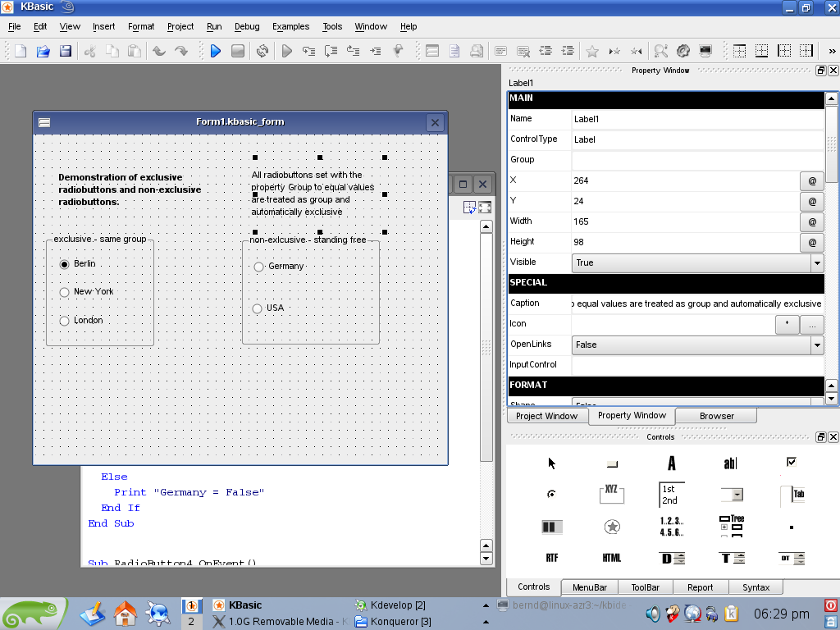Click the '...' browse button for Icon
The image size is (840, 630).
click(x=811, y=324)
